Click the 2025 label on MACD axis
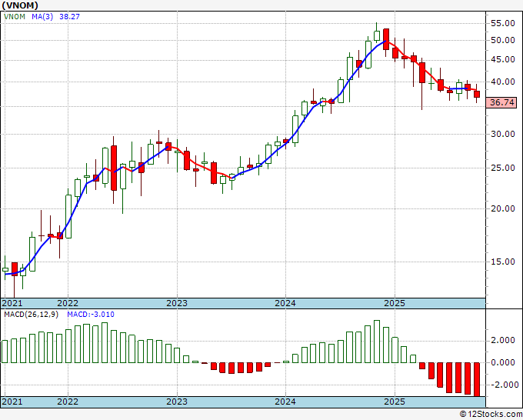The image size is (523, 420). [x=395, y=402]
